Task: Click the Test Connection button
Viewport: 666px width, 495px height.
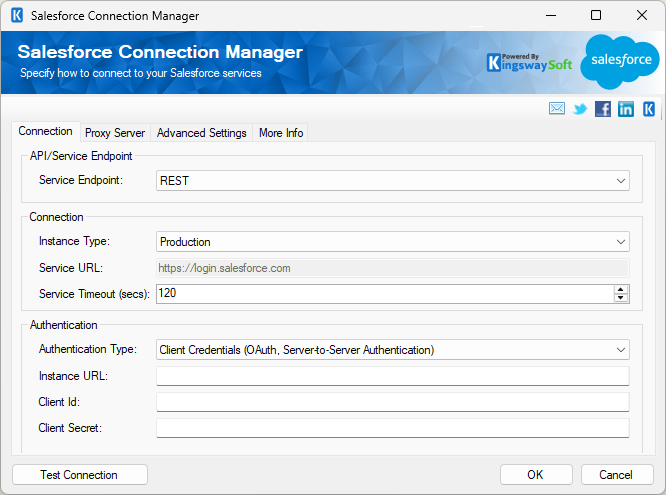Action: point(80,475)
